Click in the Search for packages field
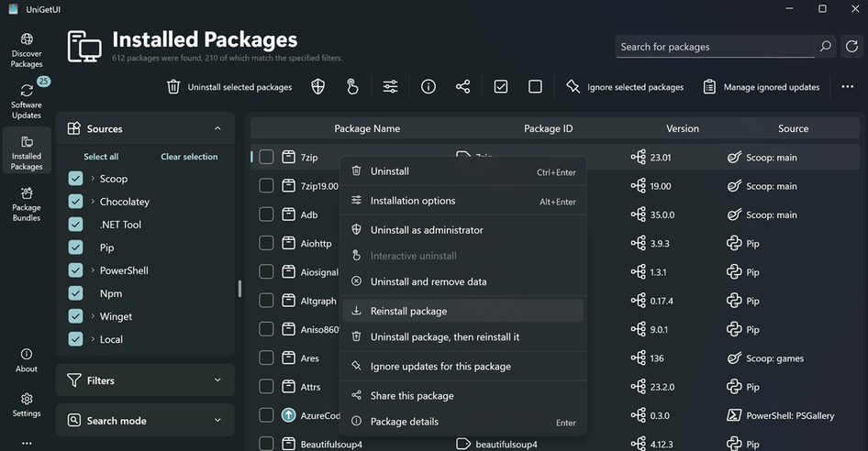The height and width of the screenshot is (451, 868). 714,47
